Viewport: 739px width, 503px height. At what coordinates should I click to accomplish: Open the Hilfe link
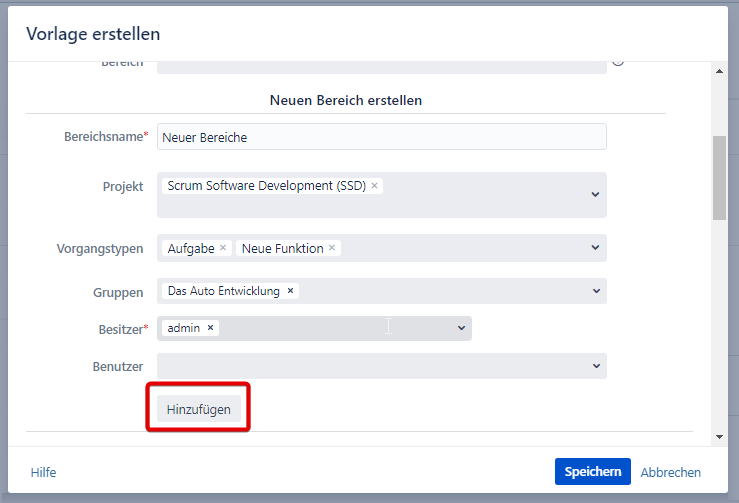tap(43, 472)
